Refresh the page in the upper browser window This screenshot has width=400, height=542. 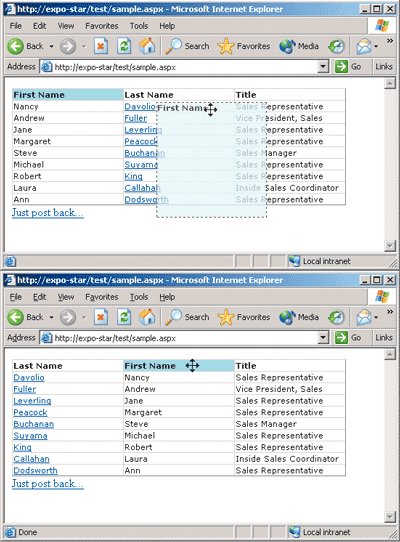point(124,46)
